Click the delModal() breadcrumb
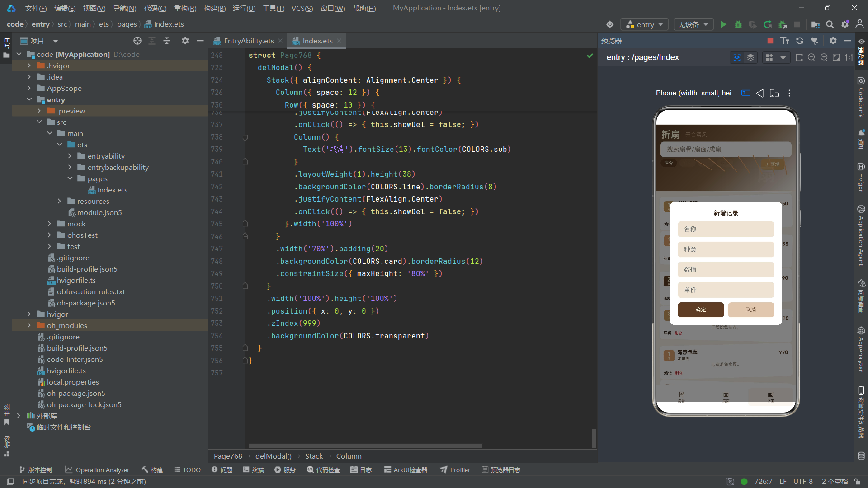Image resolution: width=868 pixels, height=488 pixels. tap(273, 456)
